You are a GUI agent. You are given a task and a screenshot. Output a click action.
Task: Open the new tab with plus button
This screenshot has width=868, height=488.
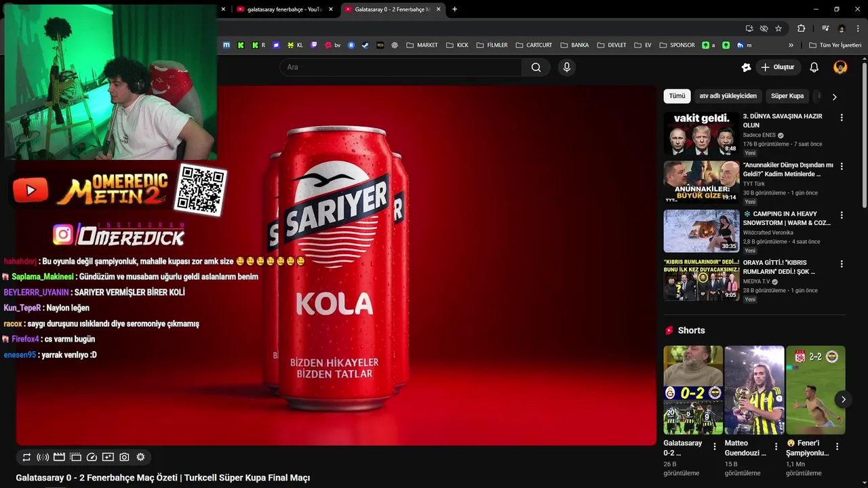point(454,9)
